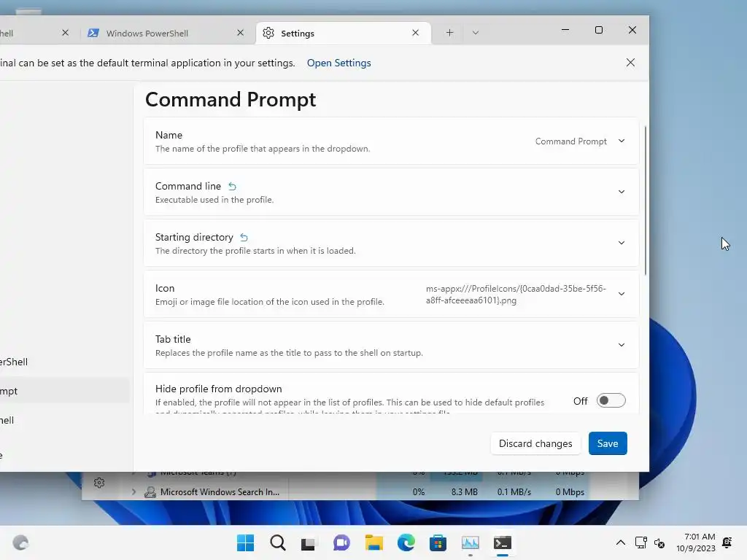Image resolution: width=747 pixels, height=560 pixels.
Task: Open File Explorer from taskbar
Action: click(374, 542)
